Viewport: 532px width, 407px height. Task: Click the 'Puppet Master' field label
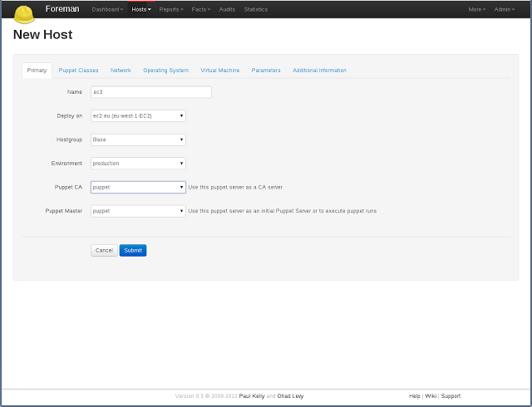[x=64, y=211]
